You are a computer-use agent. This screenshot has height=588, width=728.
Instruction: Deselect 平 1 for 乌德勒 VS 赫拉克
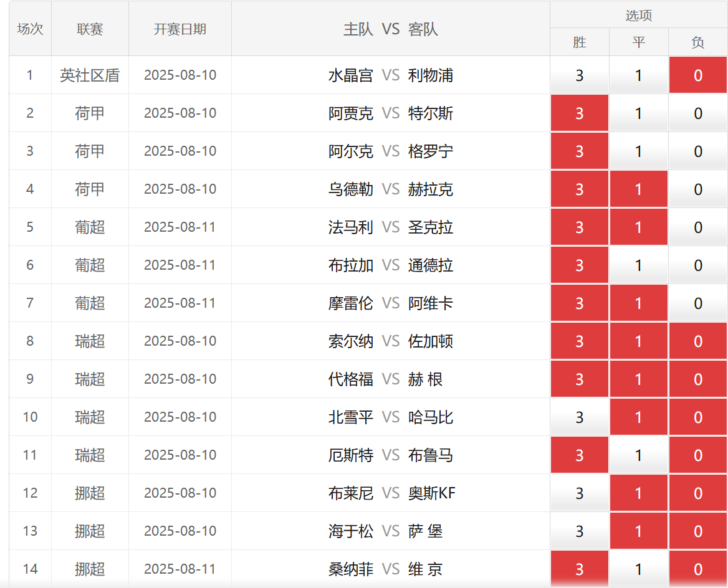point(638,189)
